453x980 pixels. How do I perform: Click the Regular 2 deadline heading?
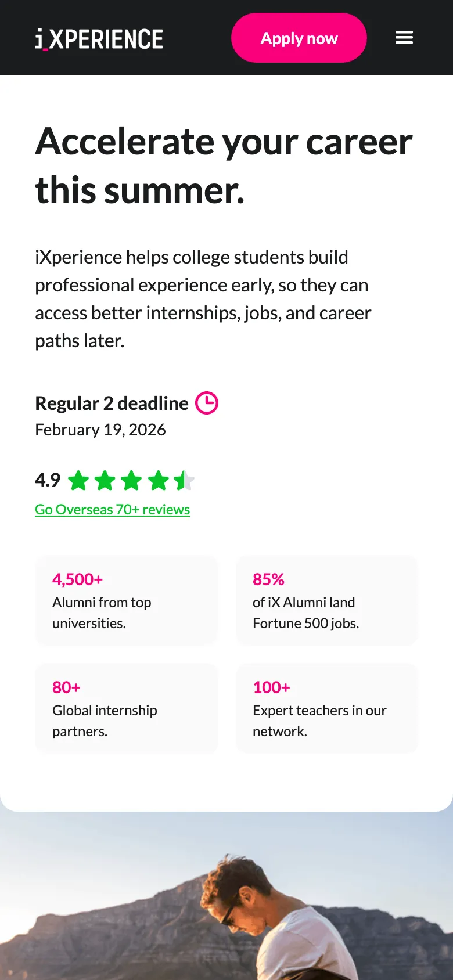112,403
